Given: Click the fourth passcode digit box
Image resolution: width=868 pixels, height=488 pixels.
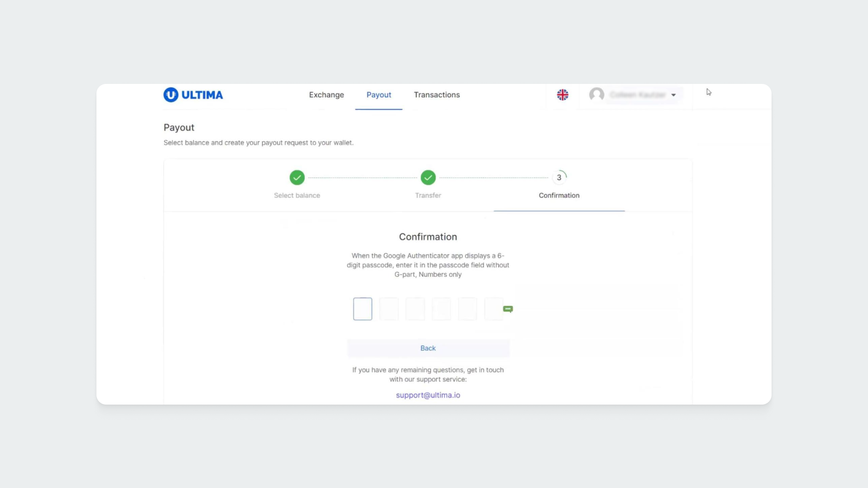Looking at the screenshot, I should click(441, 309).
